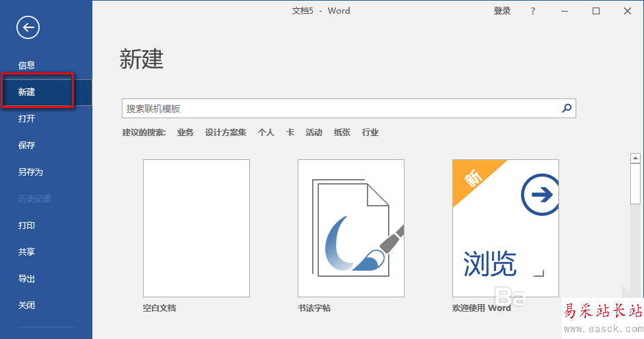Viewport: 644px width, 339px height.
Task: Click 关闭 in the sidebar
Action: (x=27, y=306)
